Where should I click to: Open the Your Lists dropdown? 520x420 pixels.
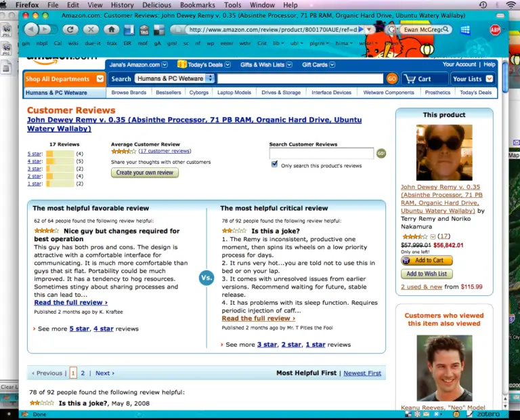pyautogui.click(x=489, y=79)
